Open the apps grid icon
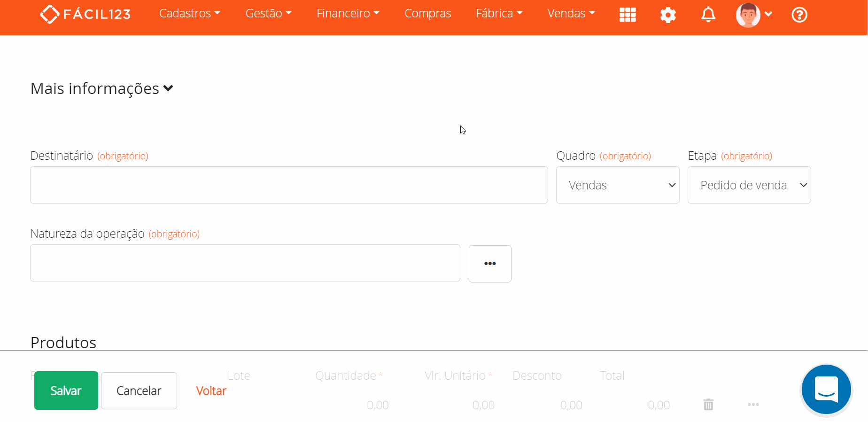 (x=628, y=15)
